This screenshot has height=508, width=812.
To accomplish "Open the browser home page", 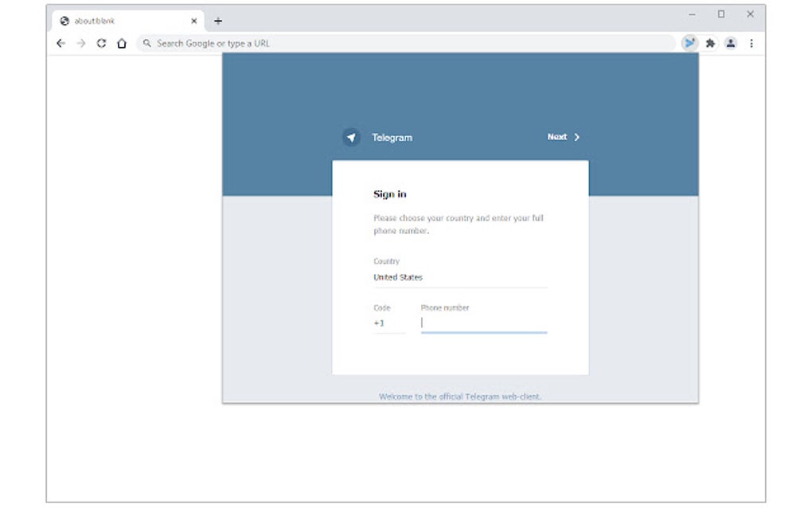I will (121, 43).
